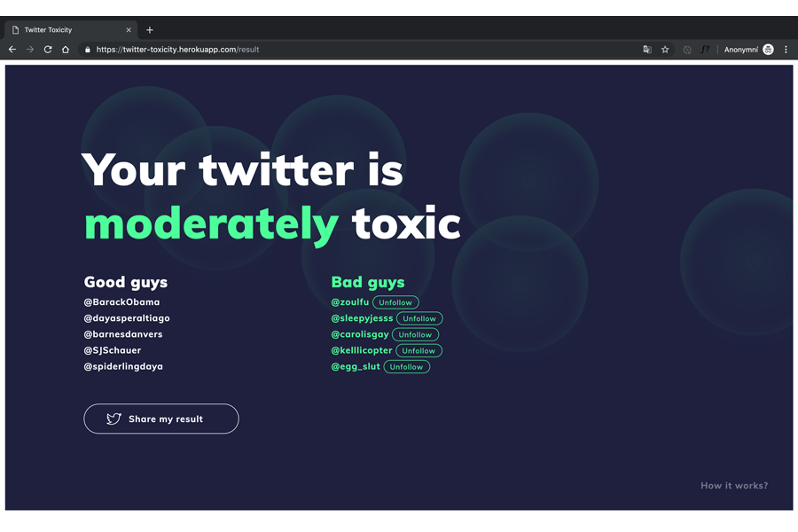Open the How it works? link

click(x=734, y=485)
